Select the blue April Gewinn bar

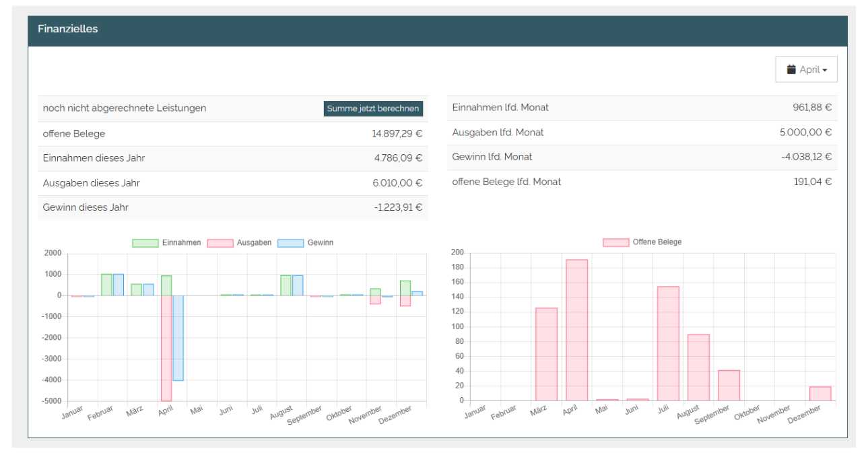click(x=178, y=338)
